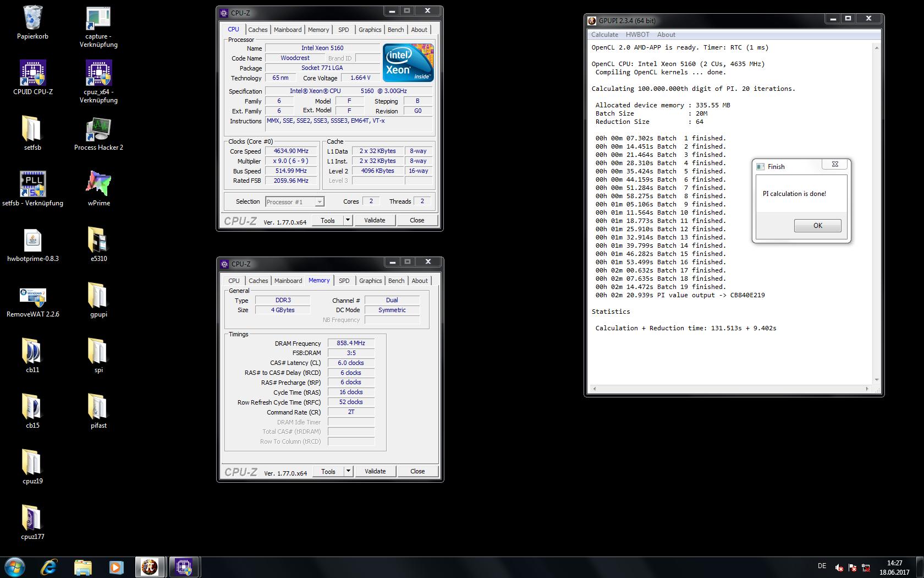Open the cpuz19 folder icon

32,467
